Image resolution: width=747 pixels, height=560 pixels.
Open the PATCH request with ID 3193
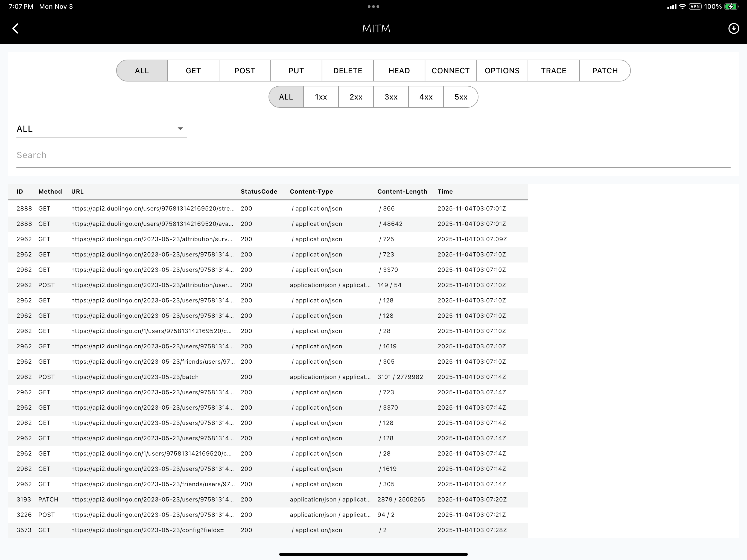coord(237,500)
